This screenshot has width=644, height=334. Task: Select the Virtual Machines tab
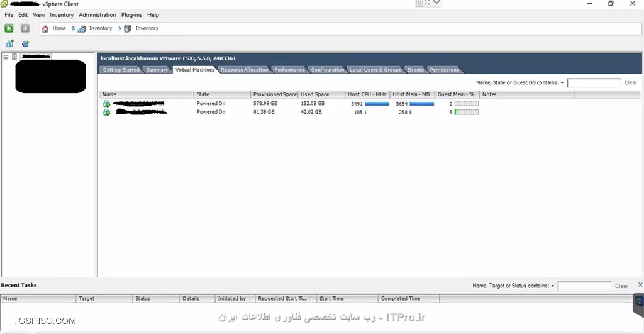195,70
